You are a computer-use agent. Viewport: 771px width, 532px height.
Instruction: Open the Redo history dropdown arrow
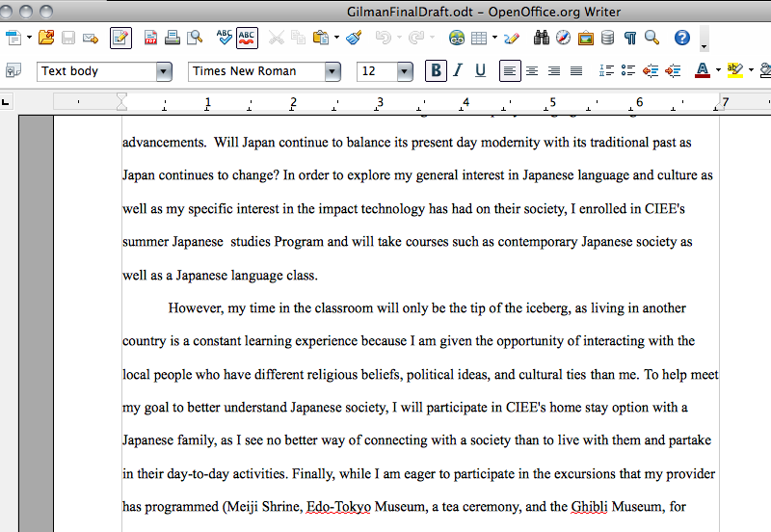tap(432, 38)
